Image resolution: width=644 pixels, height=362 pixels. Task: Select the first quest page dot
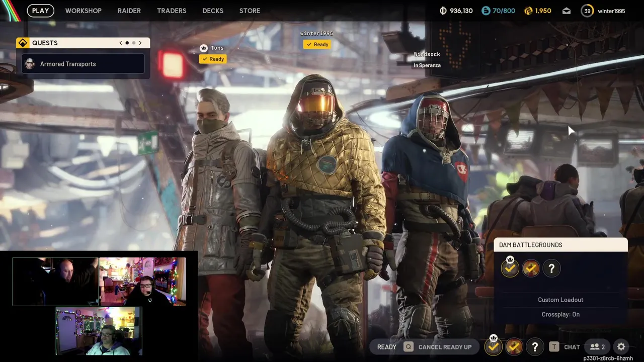pos(127,43)
